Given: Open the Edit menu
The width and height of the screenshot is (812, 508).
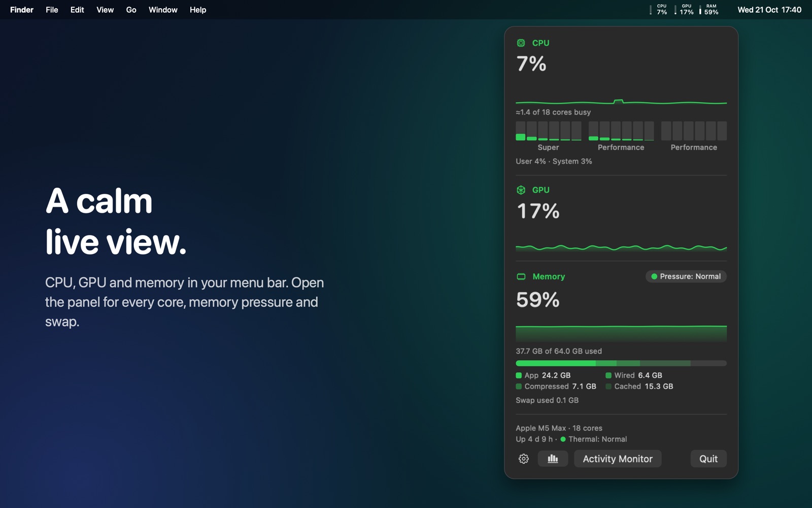Looking at the screenshot, I should (x=77, y=10).
